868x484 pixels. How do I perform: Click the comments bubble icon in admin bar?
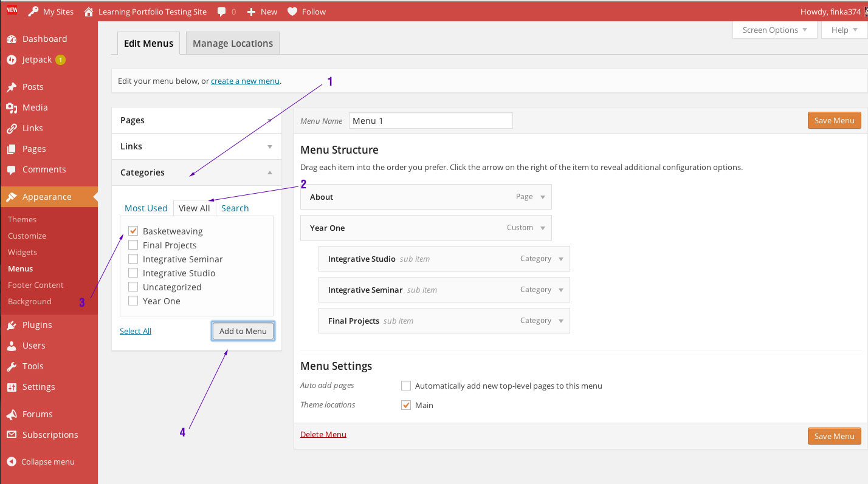pyautogui.click(x=221, y=12)
